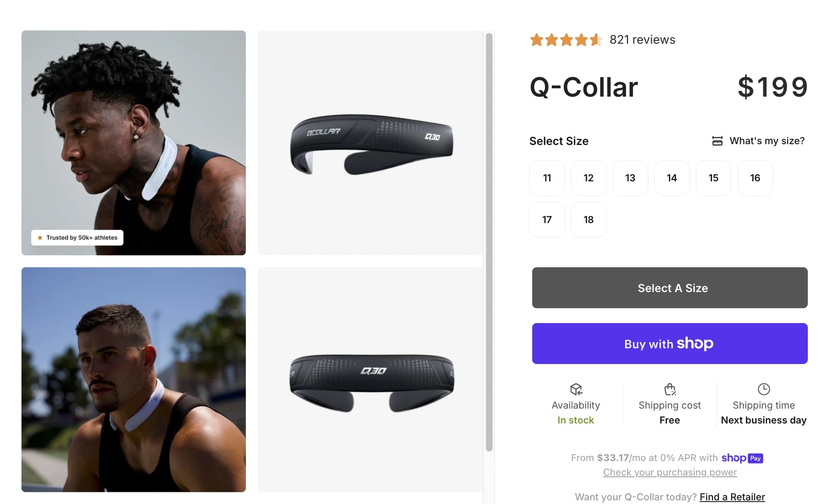Click the Shipping cost bag icon
The height and width of the screenshot is (504, 833).
pyautogui.click(x=670, y=389)
